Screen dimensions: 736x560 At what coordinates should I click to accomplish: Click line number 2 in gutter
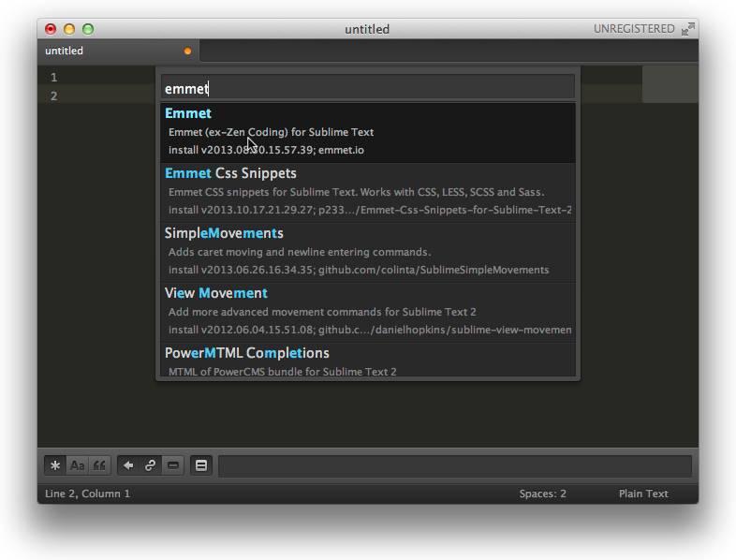(x=54, y=96)
